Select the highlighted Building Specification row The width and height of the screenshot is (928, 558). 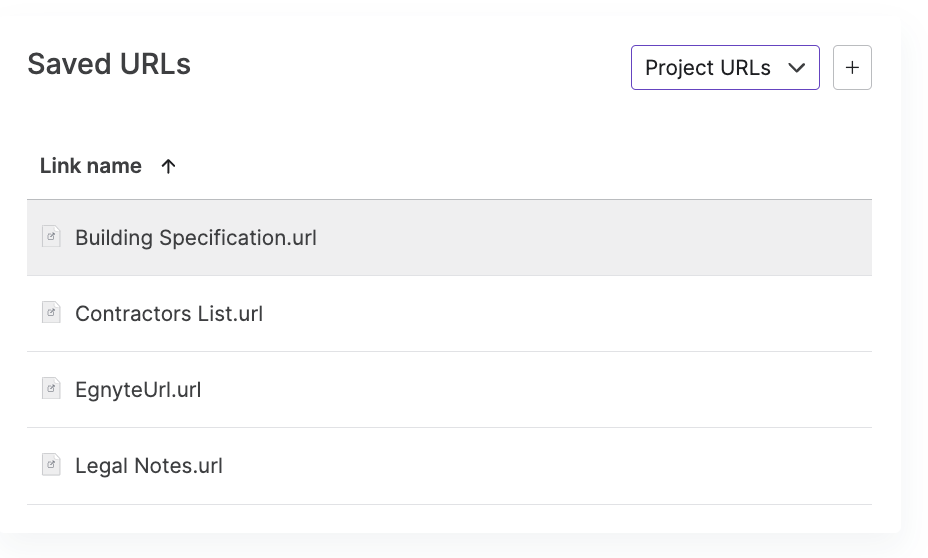tap(449, 237)
